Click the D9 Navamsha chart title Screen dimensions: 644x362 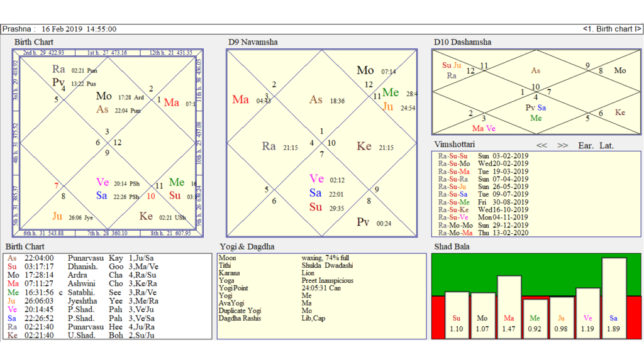click(253, 42)
